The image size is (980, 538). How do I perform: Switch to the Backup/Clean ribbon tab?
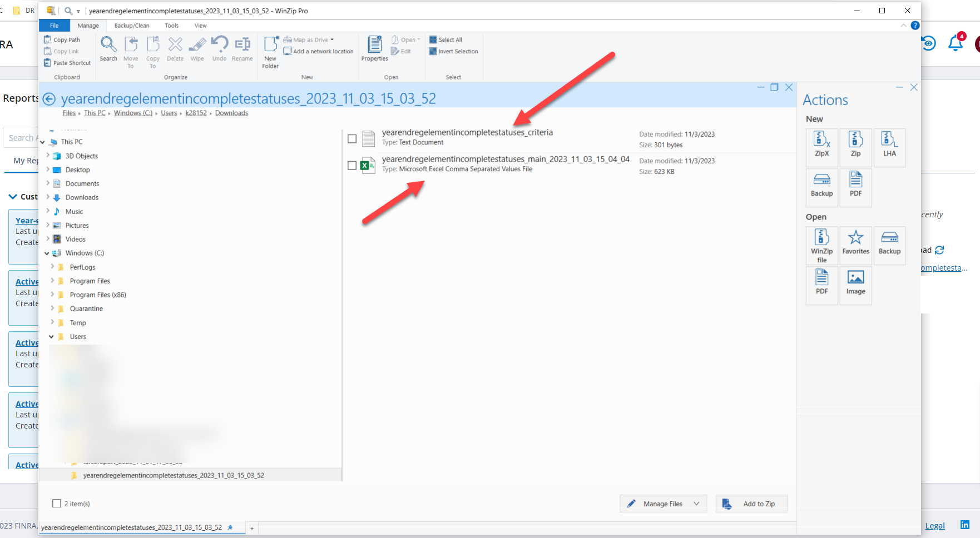132,26
